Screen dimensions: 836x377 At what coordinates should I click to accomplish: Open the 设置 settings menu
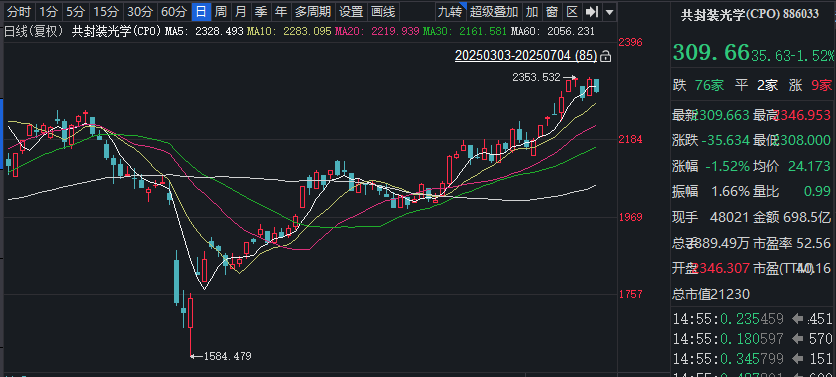(x=351, y=11)
